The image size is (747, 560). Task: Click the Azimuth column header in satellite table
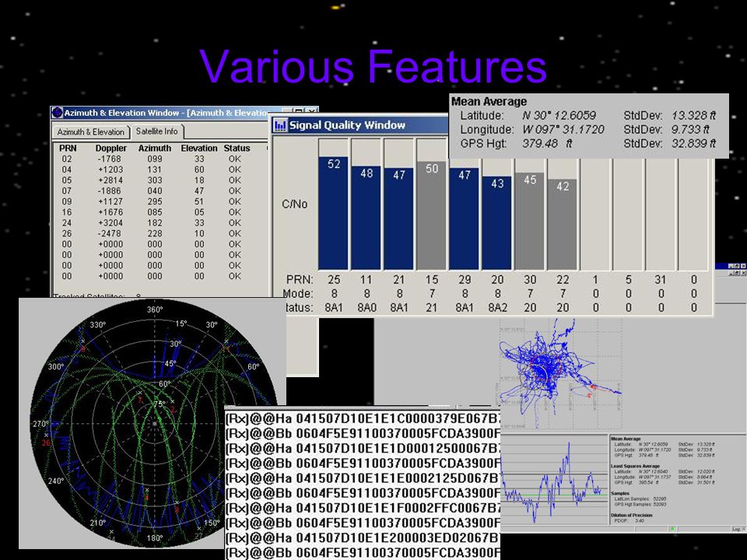point(155,148)
